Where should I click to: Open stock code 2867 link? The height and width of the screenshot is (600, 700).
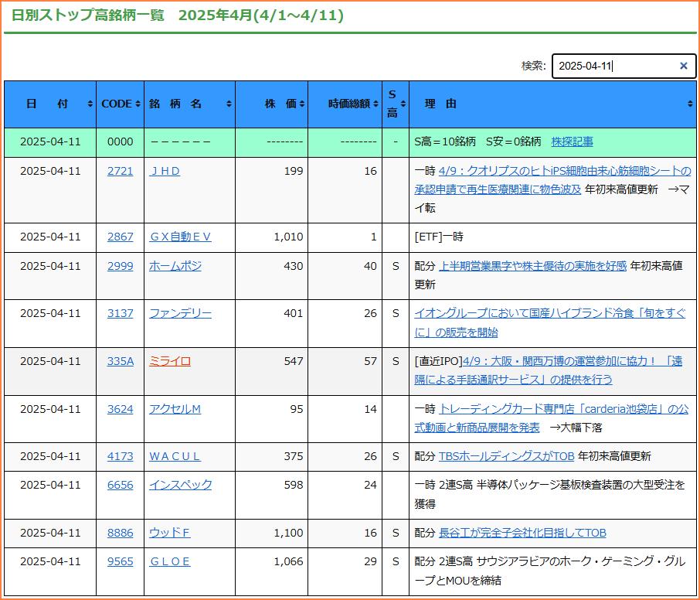pos(120,237)
